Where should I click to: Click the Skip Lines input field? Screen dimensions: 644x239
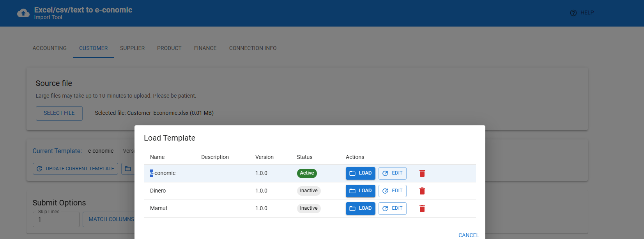point(56,220)
